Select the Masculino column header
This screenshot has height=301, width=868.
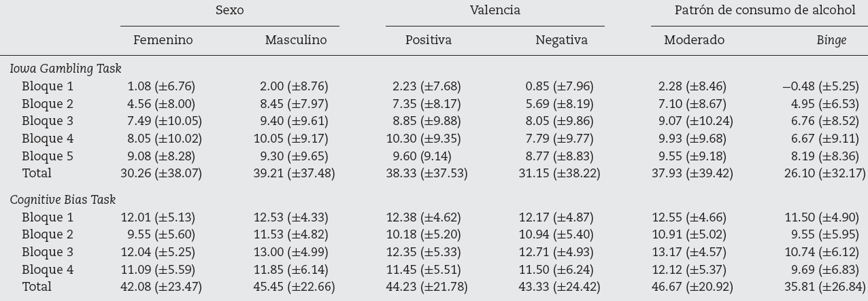296,40
